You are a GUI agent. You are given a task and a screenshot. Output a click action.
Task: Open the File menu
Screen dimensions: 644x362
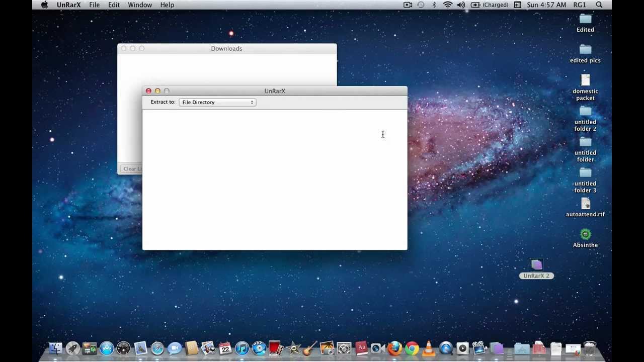[94, 5]
